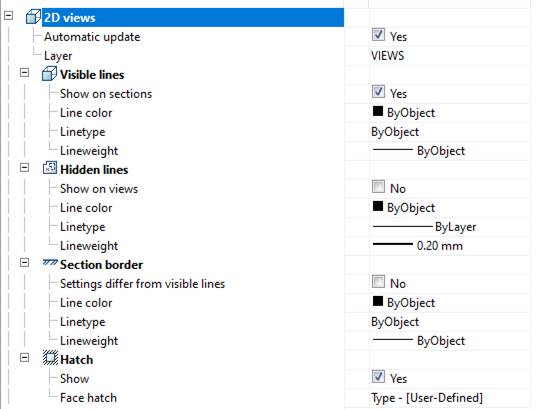Collapse the Hidden lines group
Viewport: 536px width, 409px height.
tap(24, 168)
